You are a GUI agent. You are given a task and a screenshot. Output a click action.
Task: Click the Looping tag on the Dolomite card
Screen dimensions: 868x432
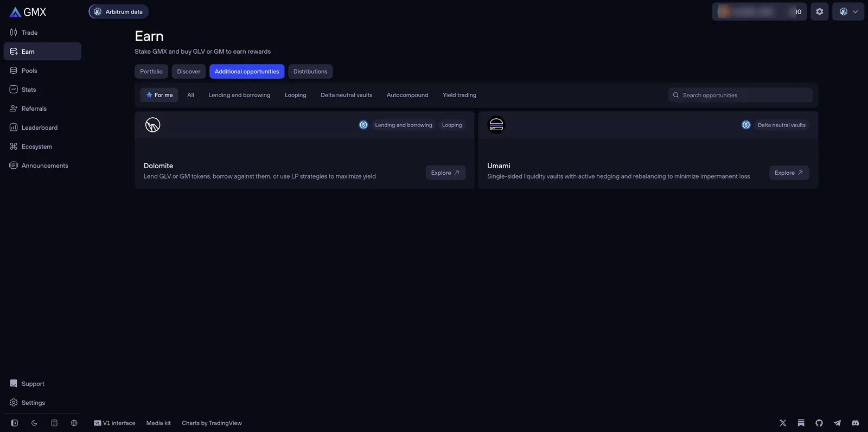(x=452, y=125)
